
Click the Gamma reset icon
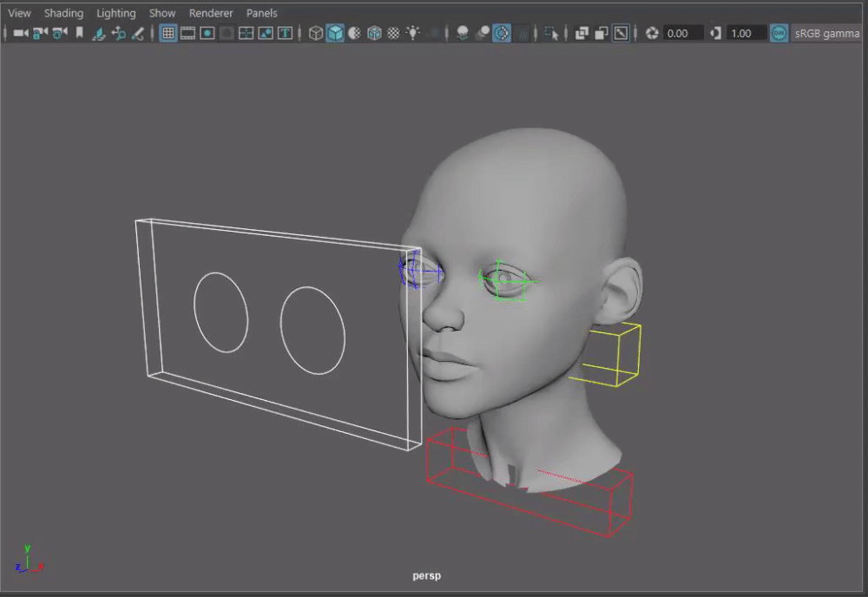716,33
